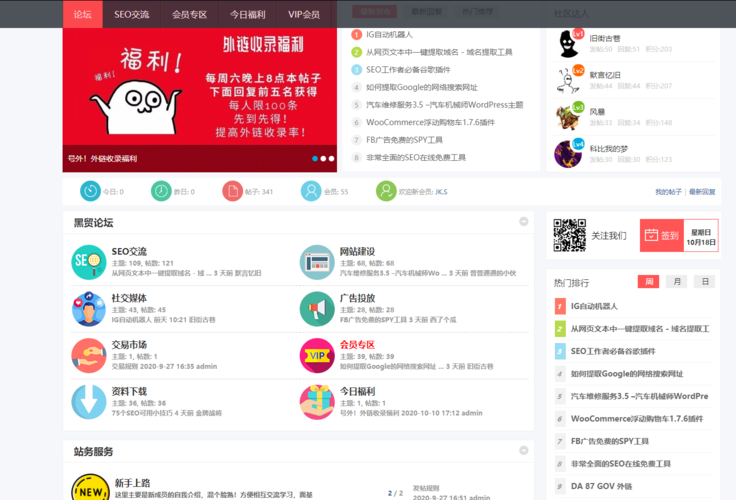
Task: Select the 日 ranking tab
Action: click(705, 282)
